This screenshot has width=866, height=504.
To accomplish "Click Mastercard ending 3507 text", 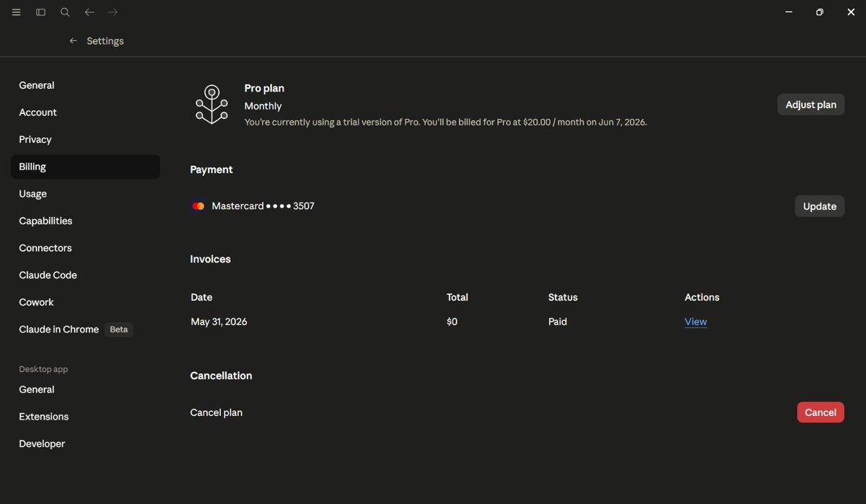I will (263, 206).
